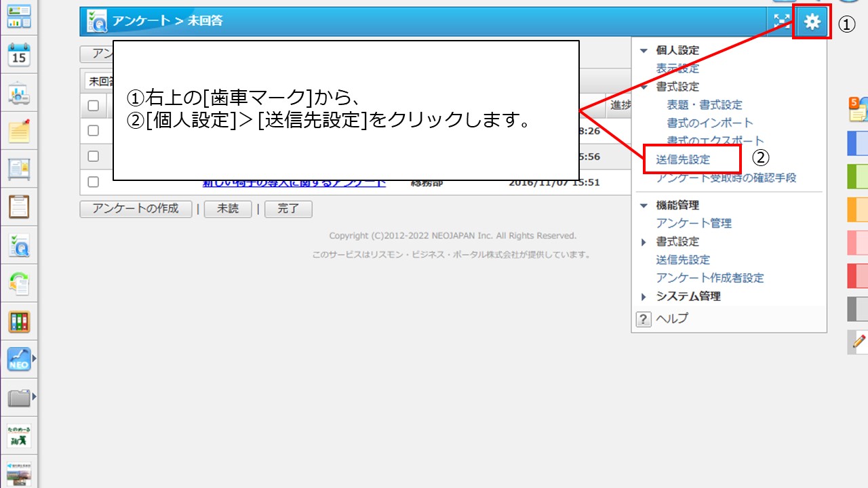Select アンケート管理 menu item

(x=693, y=223)
